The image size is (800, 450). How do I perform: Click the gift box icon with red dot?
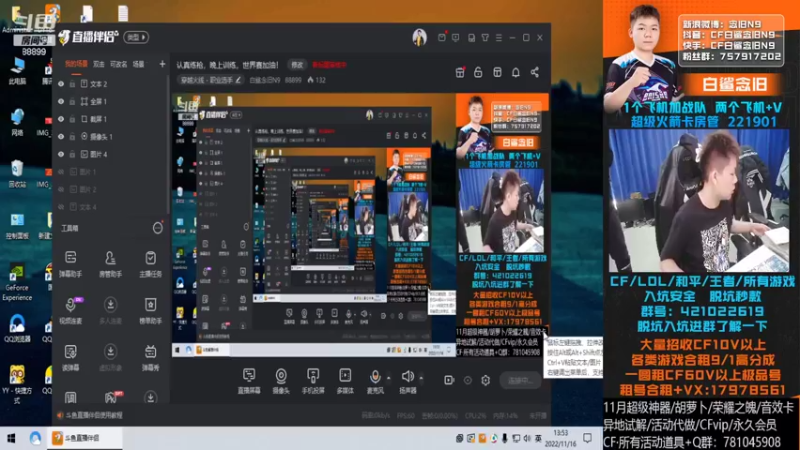click(460, 72)
